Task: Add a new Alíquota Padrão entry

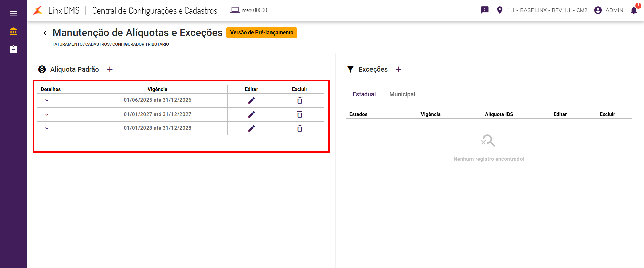Action: coord(110,69)
